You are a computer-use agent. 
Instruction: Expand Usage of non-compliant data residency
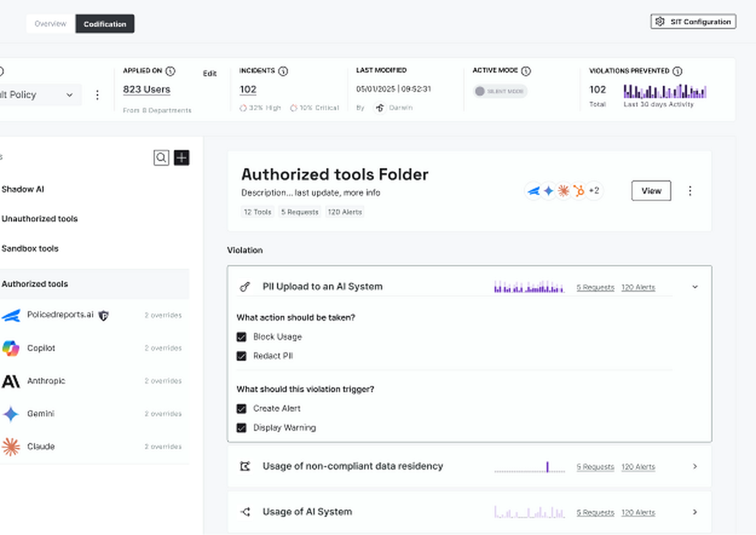click(x=695, y=467)
